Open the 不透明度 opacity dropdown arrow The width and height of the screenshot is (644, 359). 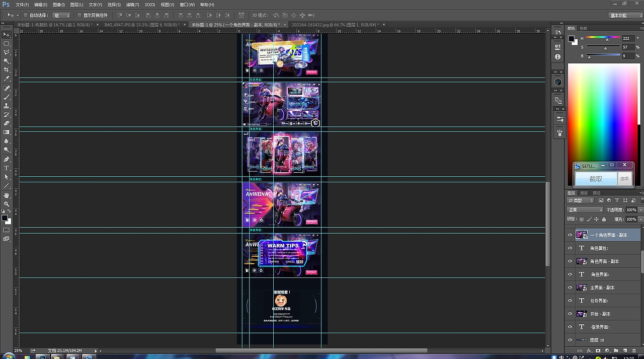(x=641, y=209)
